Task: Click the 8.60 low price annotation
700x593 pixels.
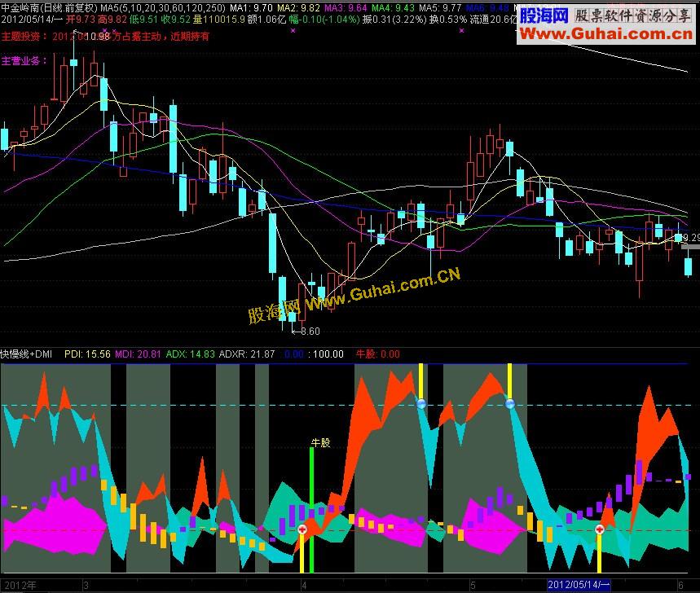Action: (310, 332)
